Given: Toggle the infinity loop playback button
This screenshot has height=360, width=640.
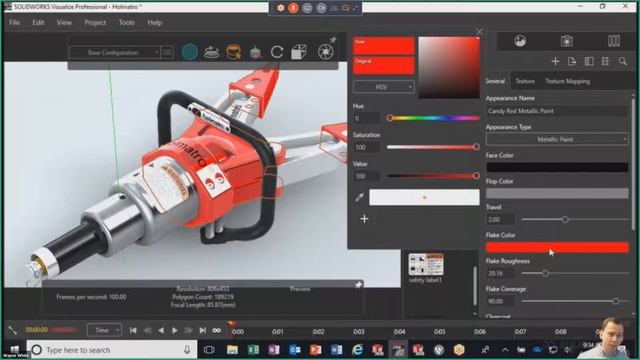Looking at the screenshot, I should click(x=217, y=330).
